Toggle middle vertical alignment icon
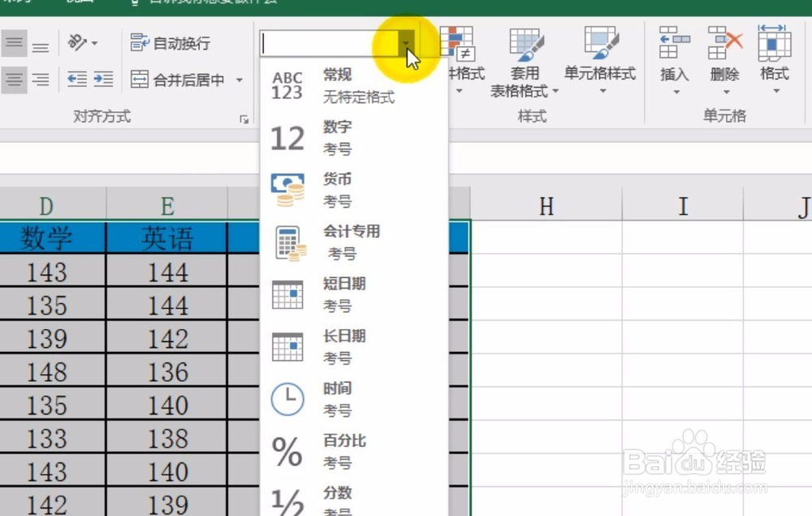The width and height of the screenshot is (812, 516). (x=14, y=43)
